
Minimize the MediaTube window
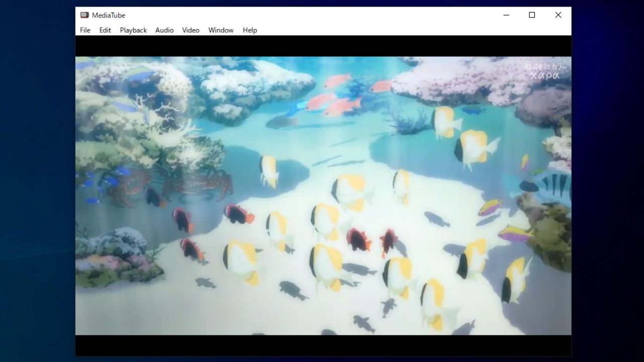[506, 15]
